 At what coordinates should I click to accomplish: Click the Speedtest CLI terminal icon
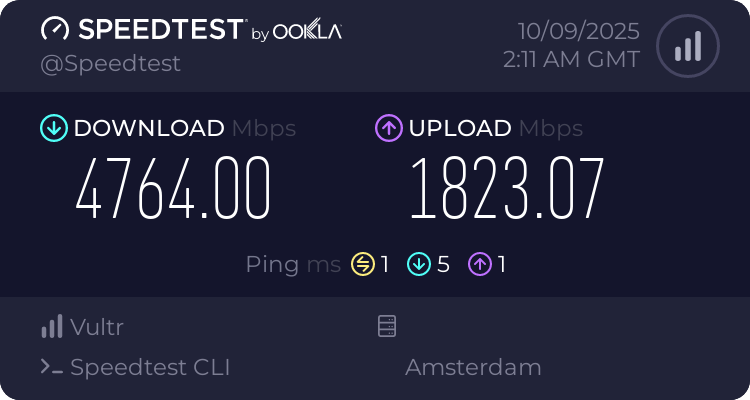click(52, 367)
